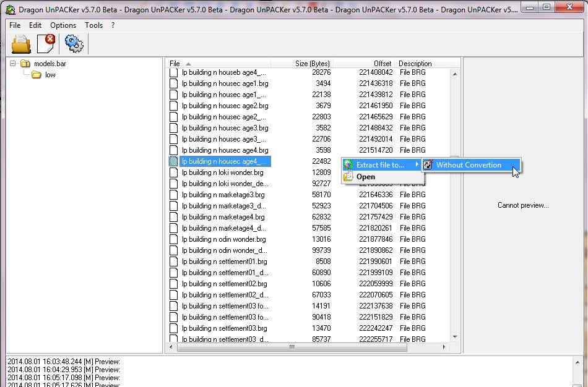Click size value 58170

click(x=321, y=195)
